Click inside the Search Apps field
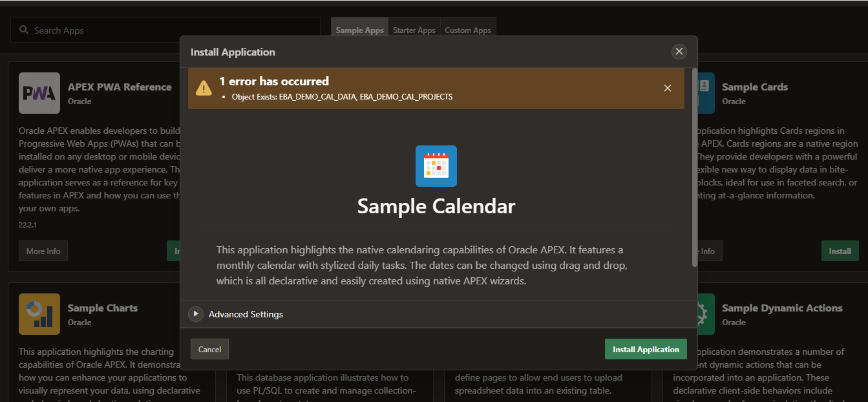 [162, 30]
